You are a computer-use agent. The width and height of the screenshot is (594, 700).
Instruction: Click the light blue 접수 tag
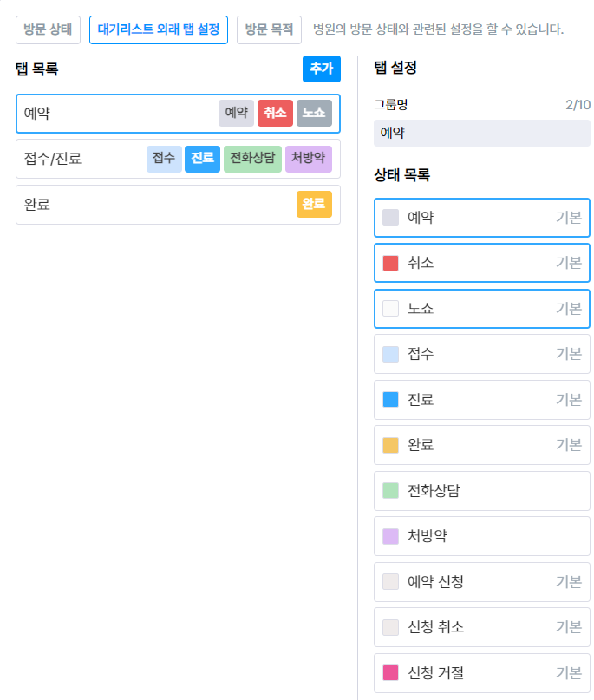tap(164, 159)
